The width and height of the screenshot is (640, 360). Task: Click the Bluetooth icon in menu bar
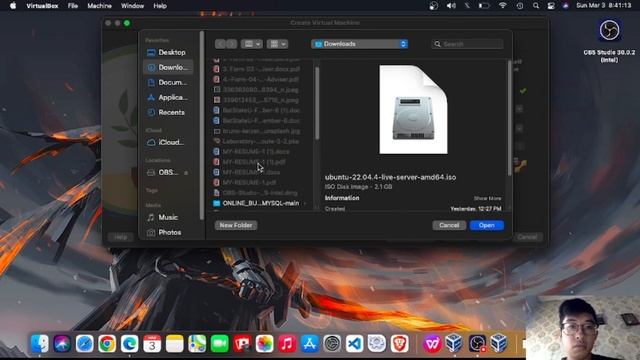pyautogui.click(x=467, y=6)
